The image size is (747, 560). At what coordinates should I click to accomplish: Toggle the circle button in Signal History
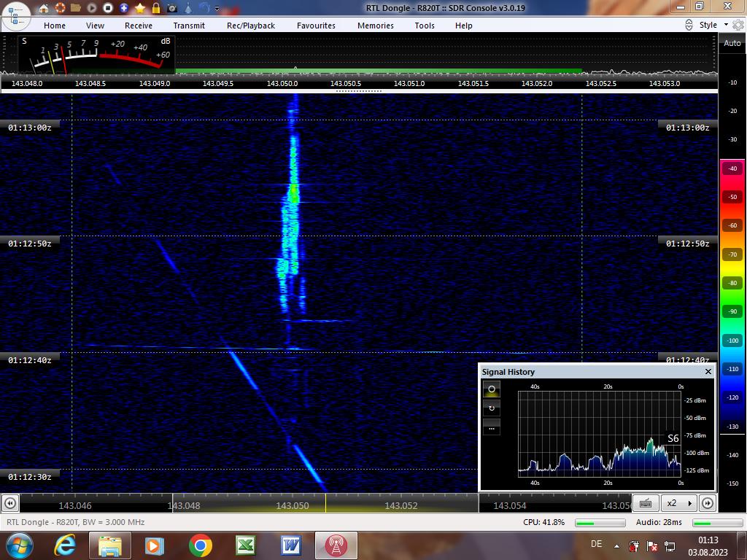492,389
